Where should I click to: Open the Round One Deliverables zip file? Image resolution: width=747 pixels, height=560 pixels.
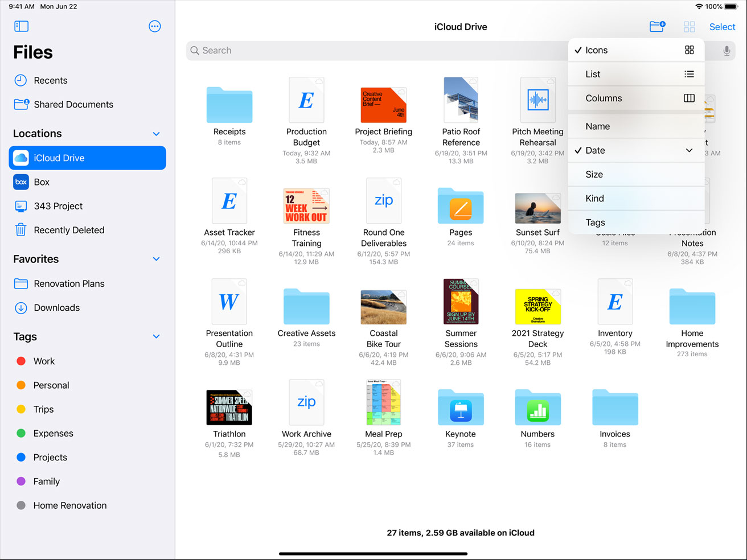point(384,201)
